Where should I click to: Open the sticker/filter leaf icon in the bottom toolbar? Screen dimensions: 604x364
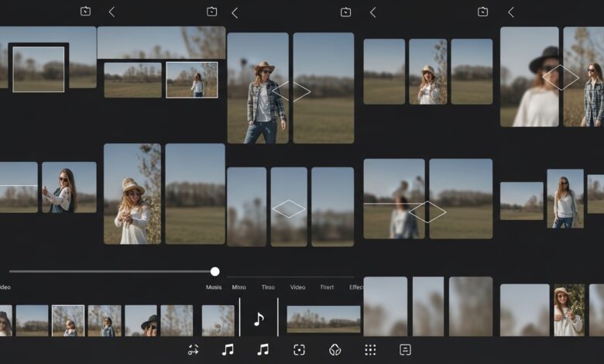335,350
